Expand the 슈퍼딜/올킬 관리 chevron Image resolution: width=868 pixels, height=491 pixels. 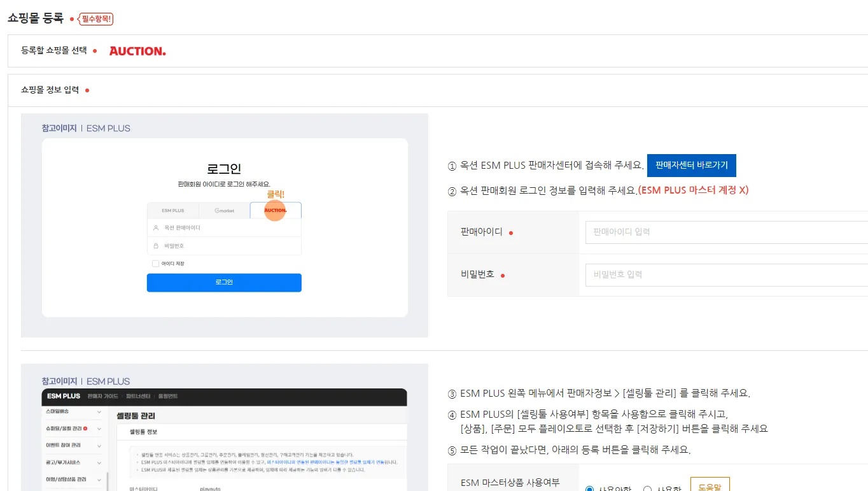tap(99, 429)
